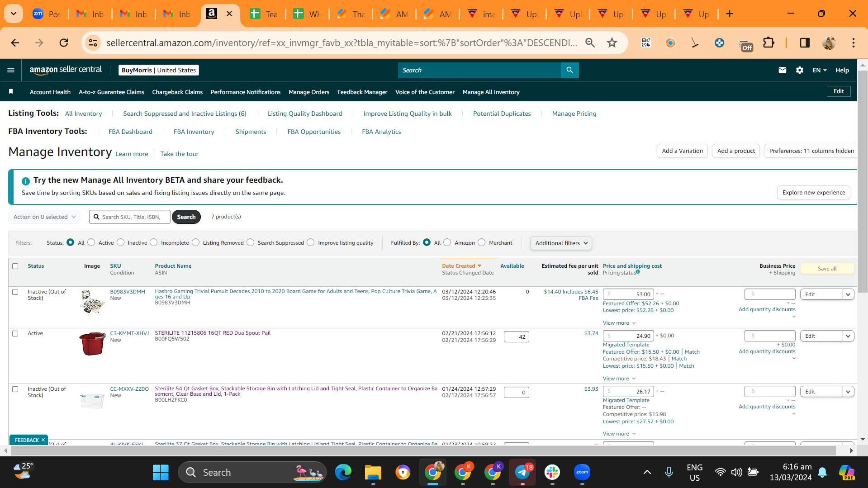This screenshot has height=488, width=868.
Task: Close the FEEDBACK tab
Action: coord(43,440)
